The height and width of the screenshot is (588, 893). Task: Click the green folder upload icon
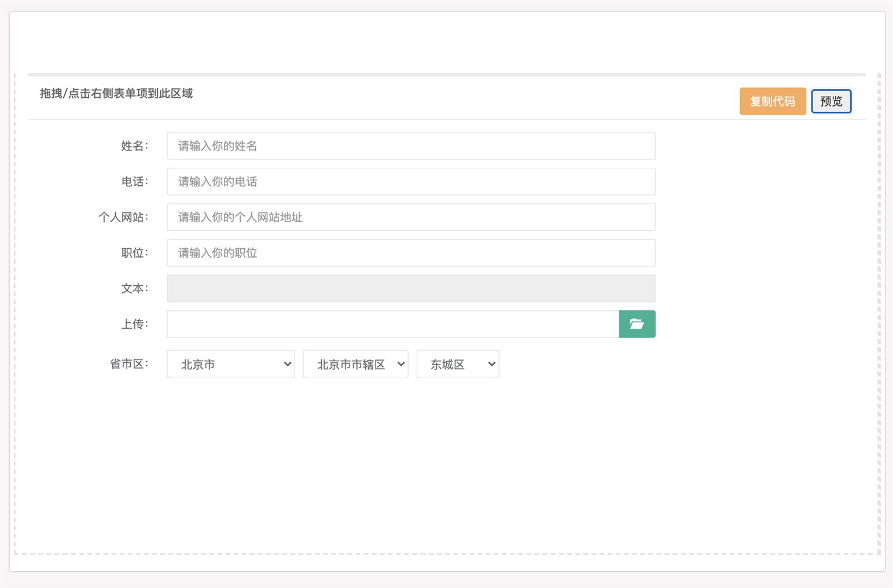[x=637, y=324]
